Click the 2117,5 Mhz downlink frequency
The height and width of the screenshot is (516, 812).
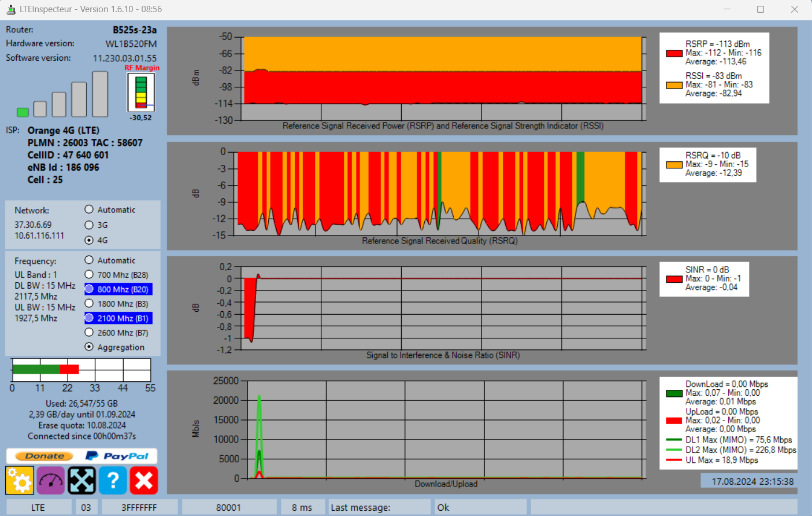coord(36,297)
